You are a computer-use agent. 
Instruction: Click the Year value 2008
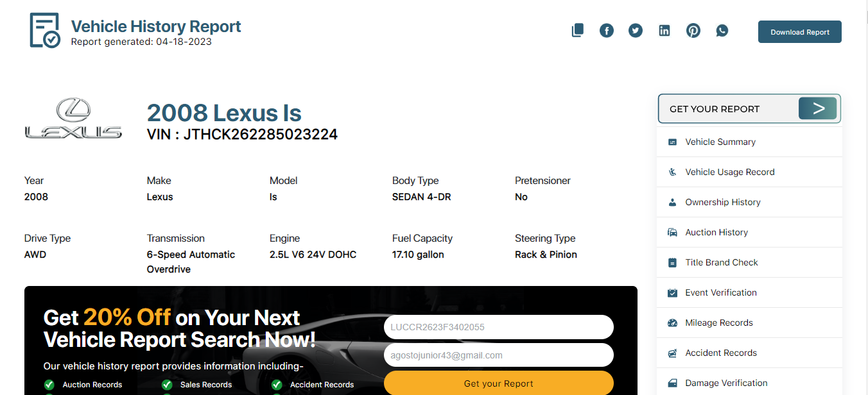point(36,197)
